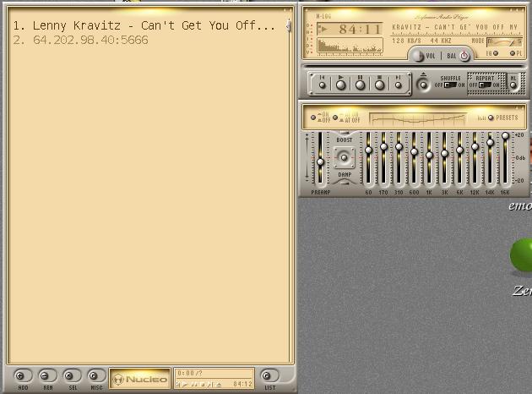The image size is (532, 394).
Task: Click the PREAMP slider knob
Action: point(320,162)
